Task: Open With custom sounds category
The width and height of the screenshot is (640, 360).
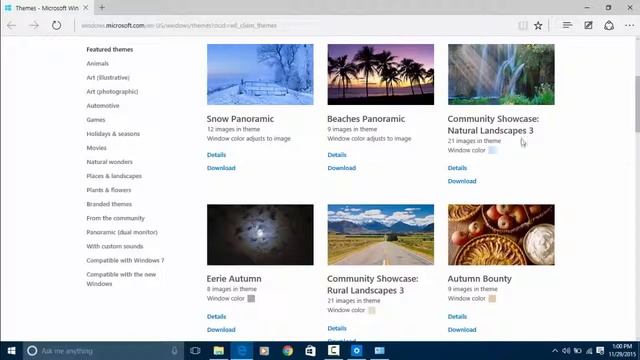Action: (x=115, y=247)
